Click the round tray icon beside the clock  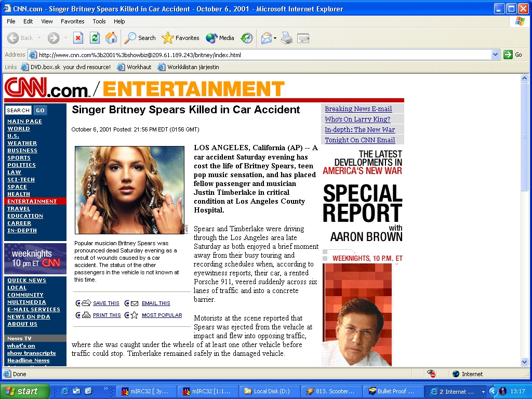tap(503, 392)
